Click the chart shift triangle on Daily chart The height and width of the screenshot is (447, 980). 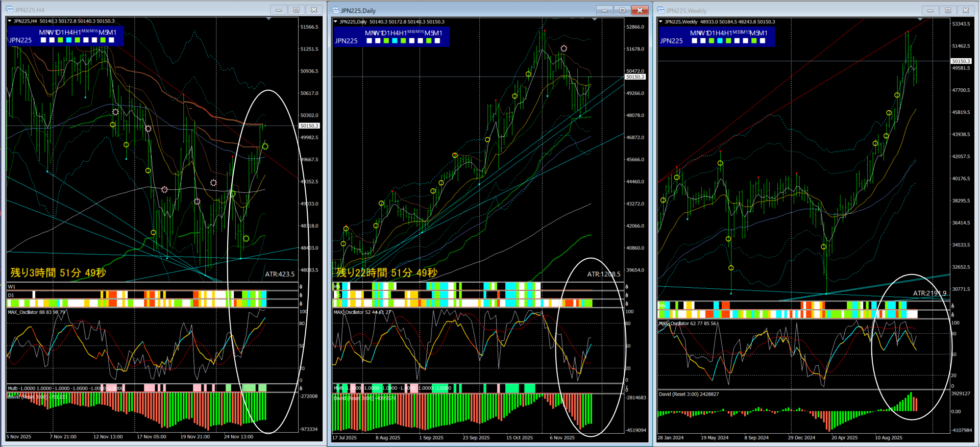(595, 19)
